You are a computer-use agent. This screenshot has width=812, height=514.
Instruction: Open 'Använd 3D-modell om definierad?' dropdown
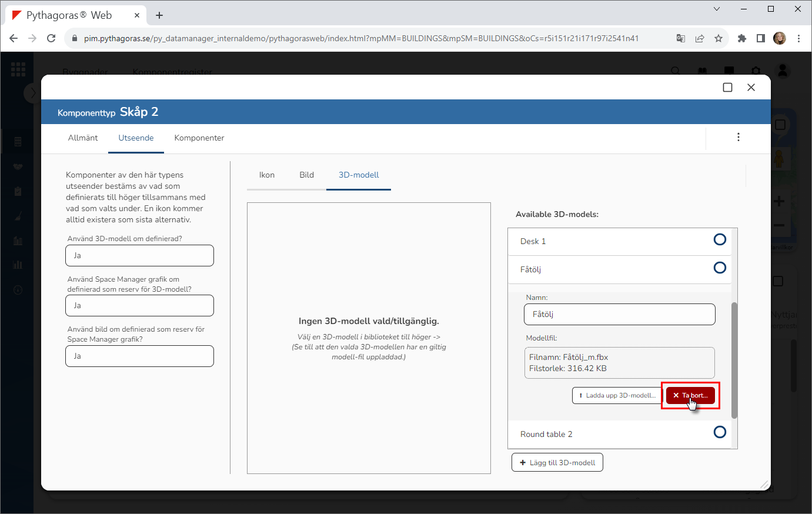(x=139, y=256)
